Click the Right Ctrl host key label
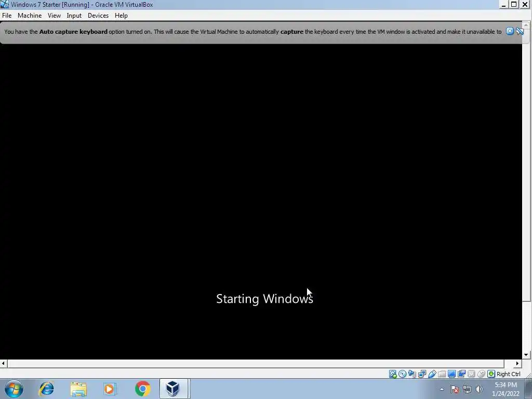Image resolution: width=532 pixels, height=399 pixels. [508, 374]
